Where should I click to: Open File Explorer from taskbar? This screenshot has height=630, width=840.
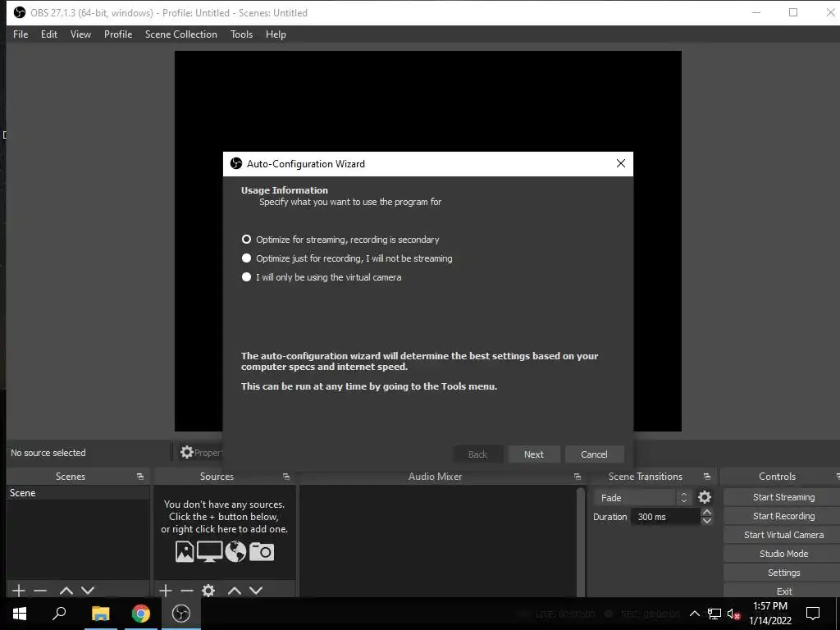(100, 614)
